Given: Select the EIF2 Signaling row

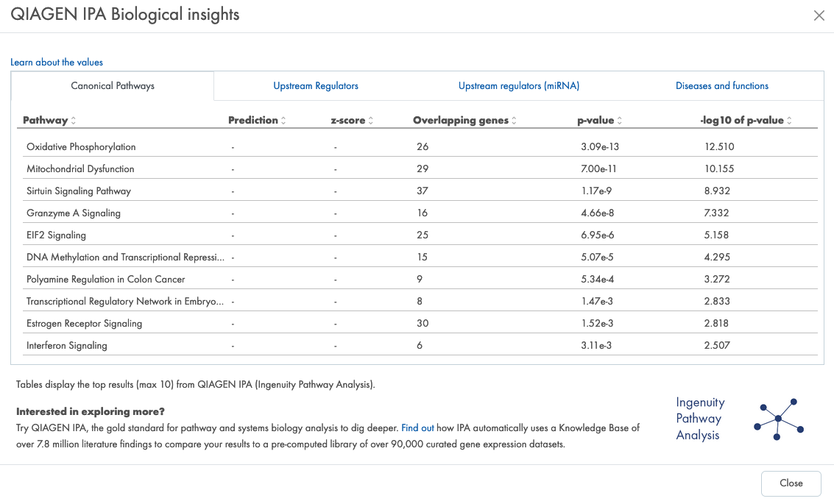Looking at the screenshot, I should pos(419,235).
